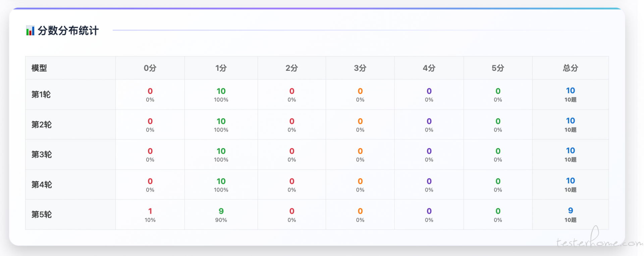Image resolution: width=644 pixels, height=256 pixels.
Task: Select the 第2轮 row label
Action: [42, 125]
